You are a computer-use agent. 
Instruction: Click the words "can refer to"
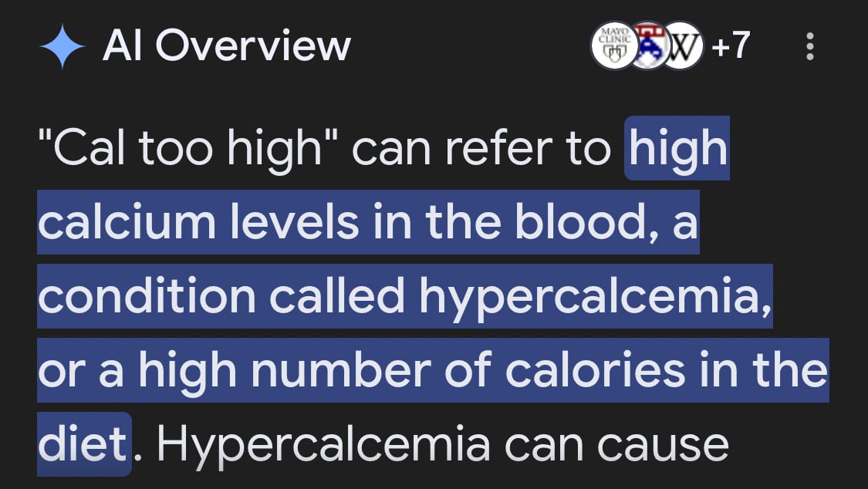[x=481, y=149]
